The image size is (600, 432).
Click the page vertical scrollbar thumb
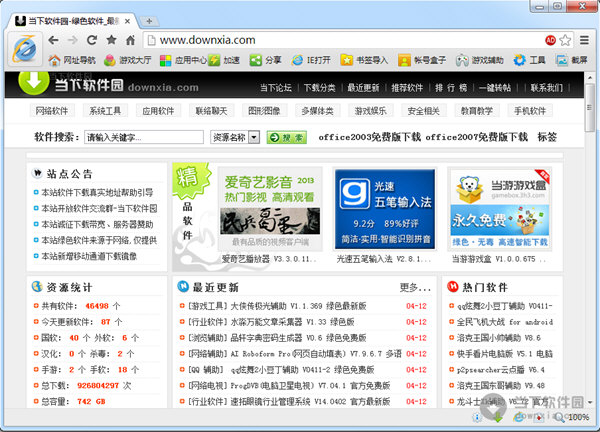tap(590, 108)
